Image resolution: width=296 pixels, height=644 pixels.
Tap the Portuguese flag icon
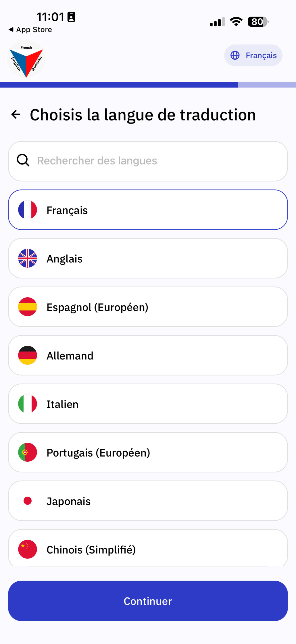click(x=28, y=452)
